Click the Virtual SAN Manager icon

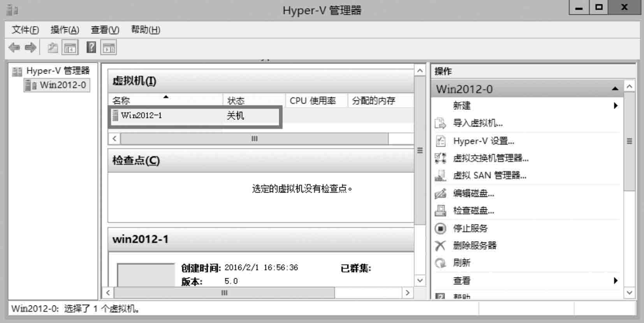(x=440, y=176)
